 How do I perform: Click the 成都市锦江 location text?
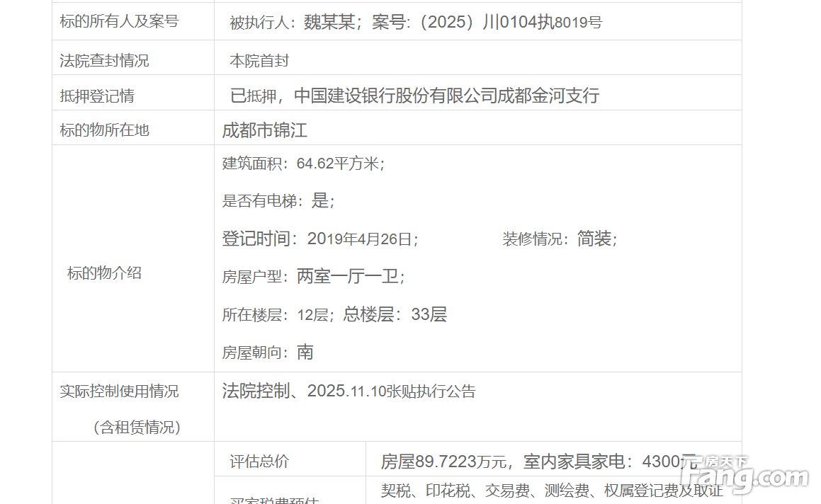coord(264,130)
